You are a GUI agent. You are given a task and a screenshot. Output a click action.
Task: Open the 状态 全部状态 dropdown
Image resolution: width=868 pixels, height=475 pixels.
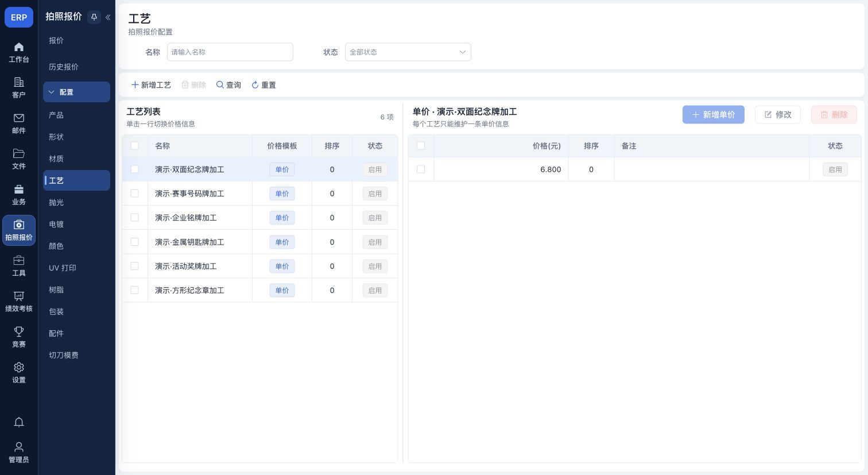(x=408, y=52)
